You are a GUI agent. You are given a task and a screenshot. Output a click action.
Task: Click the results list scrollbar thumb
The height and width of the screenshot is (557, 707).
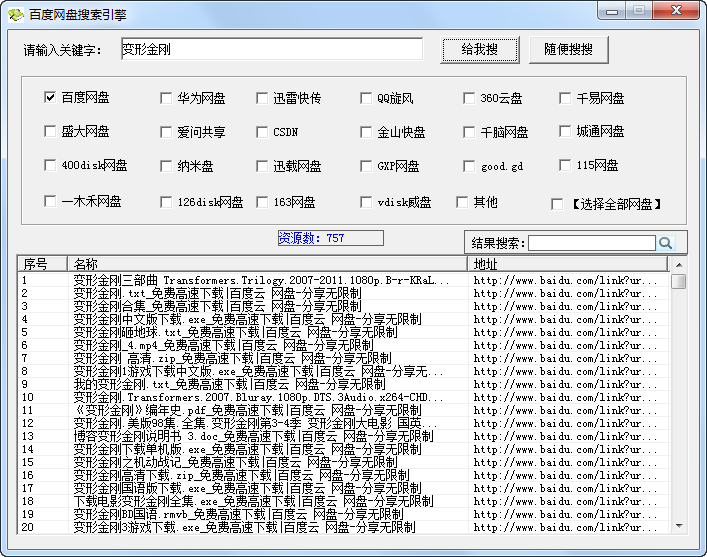[x=679, y=281]
